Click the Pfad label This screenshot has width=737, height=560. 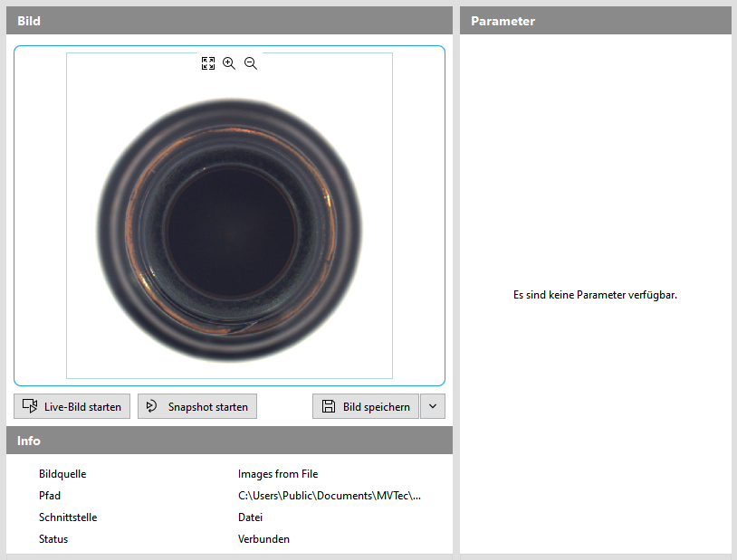tap(50, 496)
